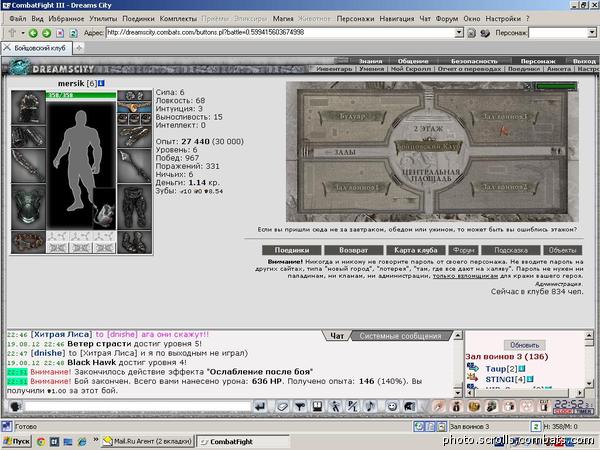
Task: Click the money bag icon in bottom bar
Action: 456,406
